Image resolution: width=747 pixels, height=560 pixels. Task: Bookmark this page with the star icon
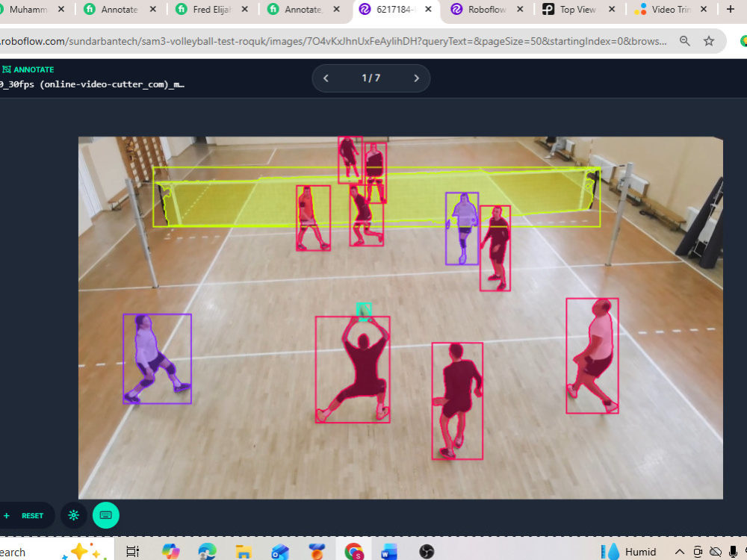[709, 41]
